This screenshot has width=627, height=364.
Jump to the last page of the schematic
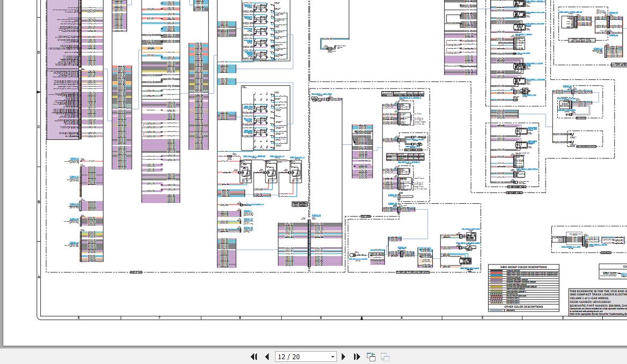357,356
